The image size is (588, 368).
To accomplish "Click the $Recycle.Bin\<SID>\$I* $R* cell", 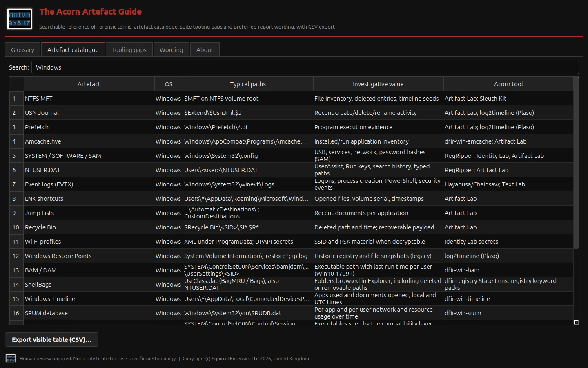I will [248, 227].
